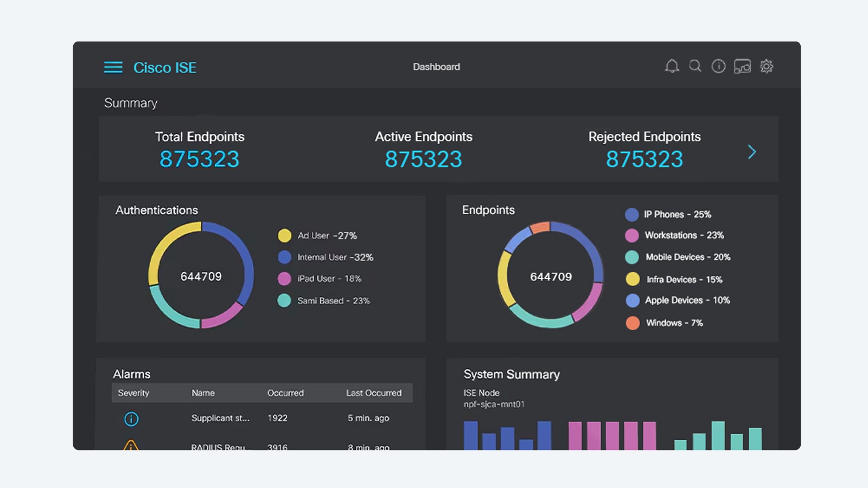This screenshot has width=868, height=488.
Task: Select the 'Supplicant st...' alarm name
Action: point(220,418)
